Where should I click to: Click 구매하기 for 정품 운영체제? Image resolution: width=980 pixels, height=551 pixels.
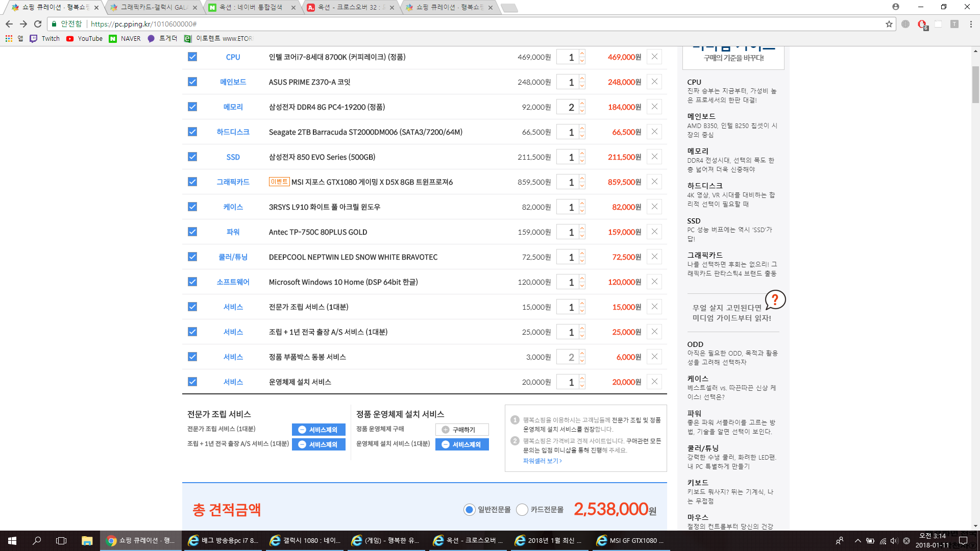462,430
